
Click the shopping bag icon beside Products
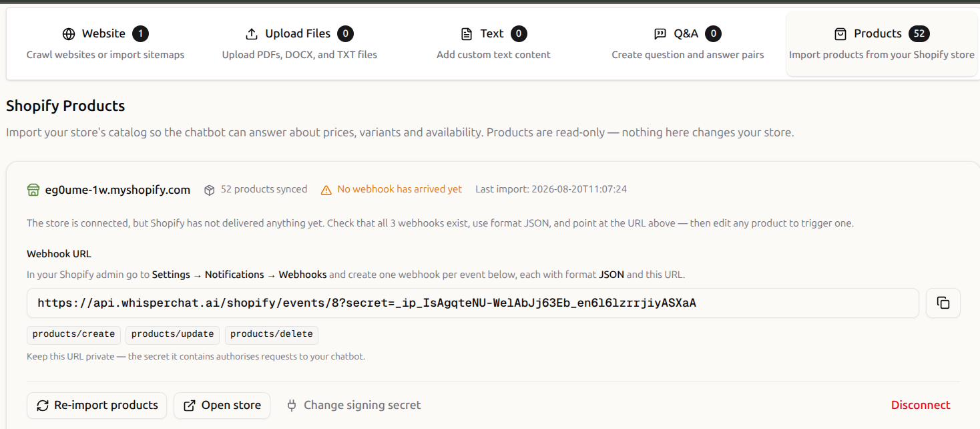(840, 34)
